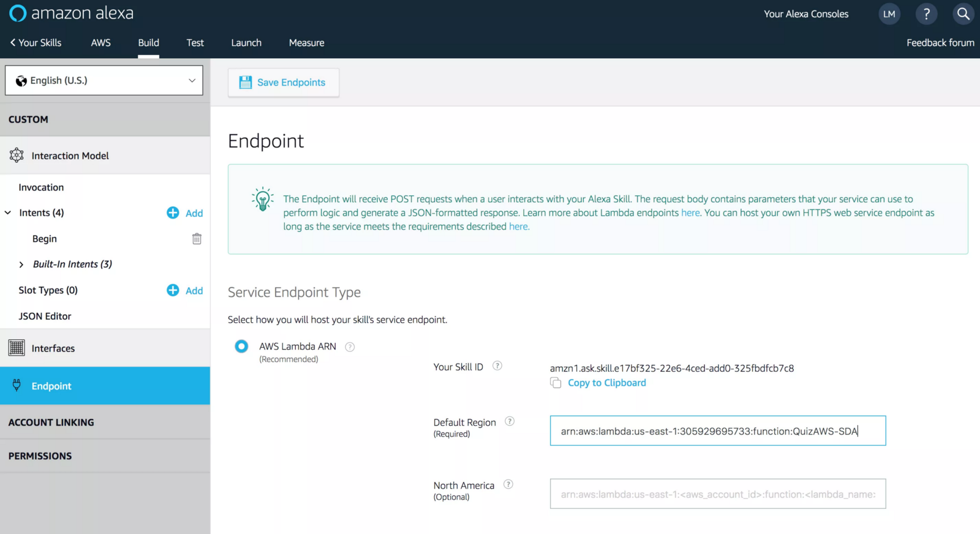The width and height of the screenshot is (980, 534).
Task: Open the JSON Editor item
Action: [45, 316]
